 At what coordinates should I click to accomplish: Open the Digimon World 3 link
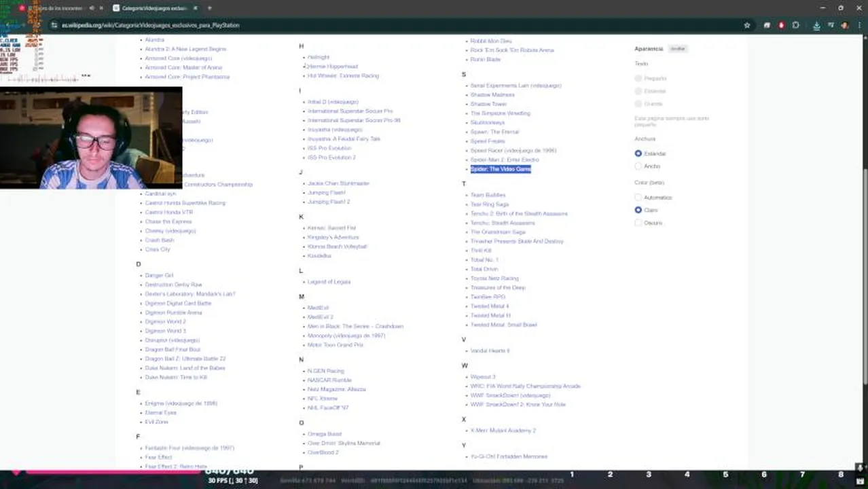(x=165, y=331)
